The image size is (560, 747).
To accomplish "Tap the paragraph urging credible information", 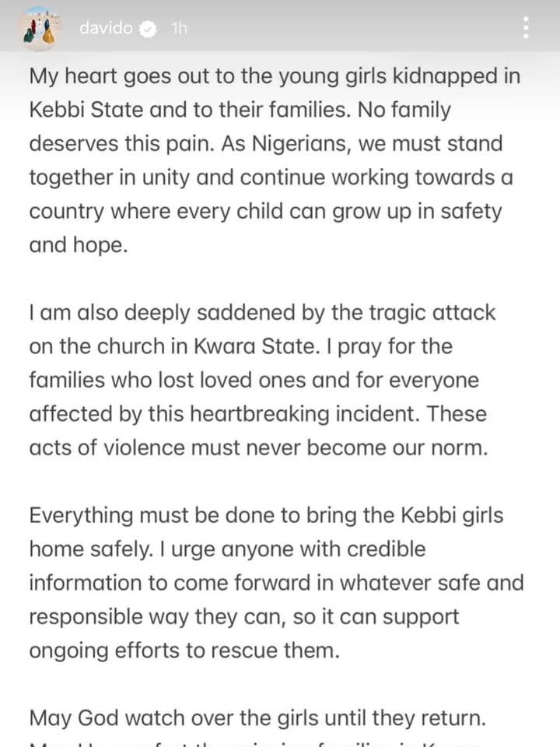I will (x=276, y=584).
